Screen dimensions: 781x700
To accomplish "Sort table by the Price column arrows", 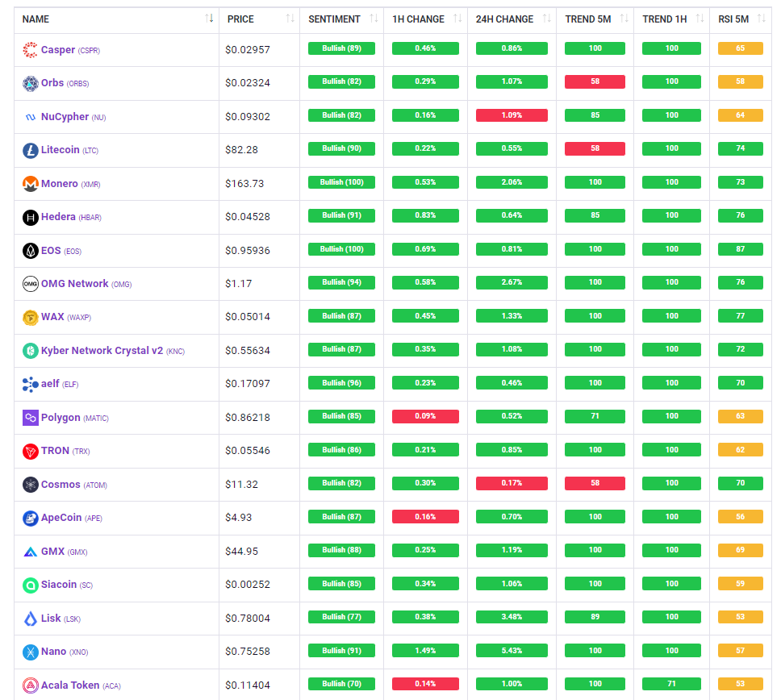I will click(x=290, y=19).
